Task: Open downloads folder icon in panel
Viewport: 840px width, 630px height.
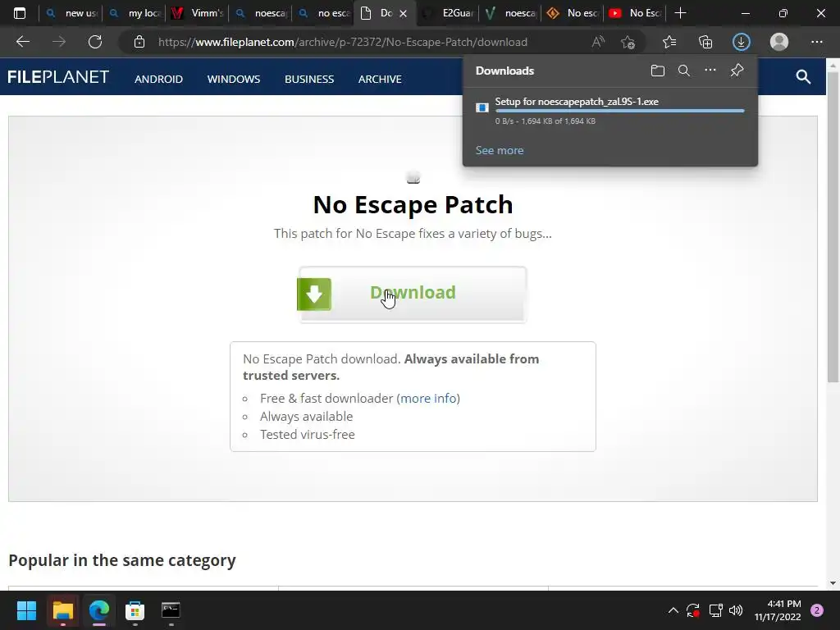Action: point(658,71)
